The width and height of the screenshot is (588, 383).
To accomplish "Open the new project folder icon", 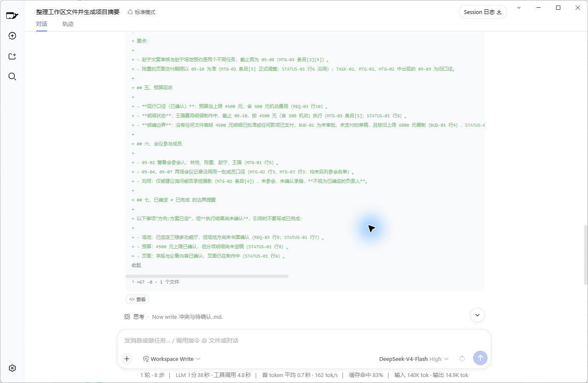I will tap(12, 56).
